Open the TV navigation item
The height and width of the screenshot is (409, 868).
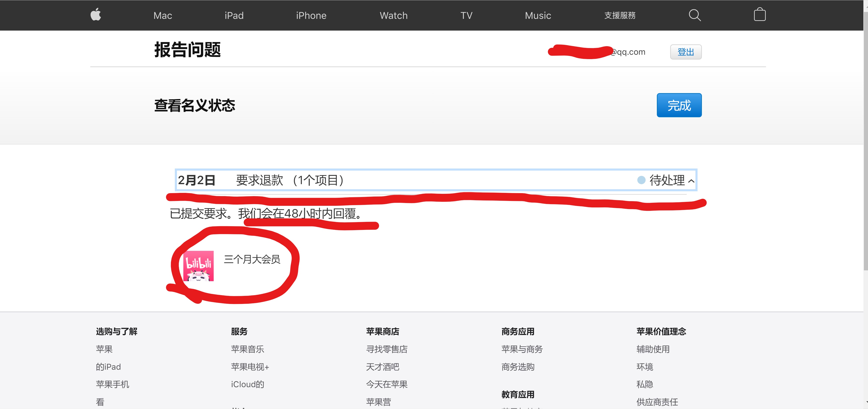pyautogui.click(x=466, y=15)
